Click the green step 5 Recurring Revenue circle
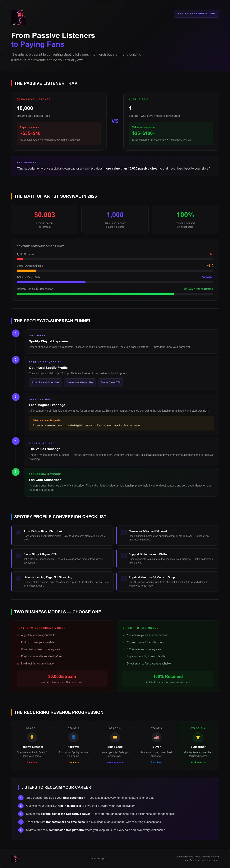 [x=16, y=471]
